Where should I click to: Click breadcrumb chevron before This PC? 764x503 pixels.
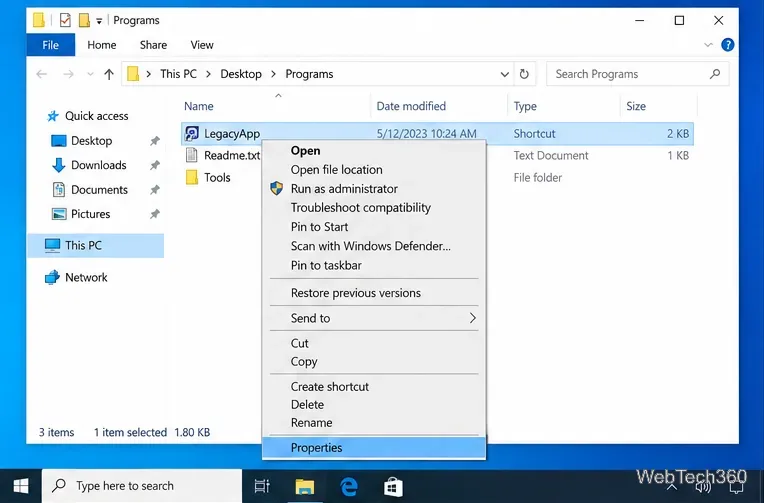tap(149, 74)
